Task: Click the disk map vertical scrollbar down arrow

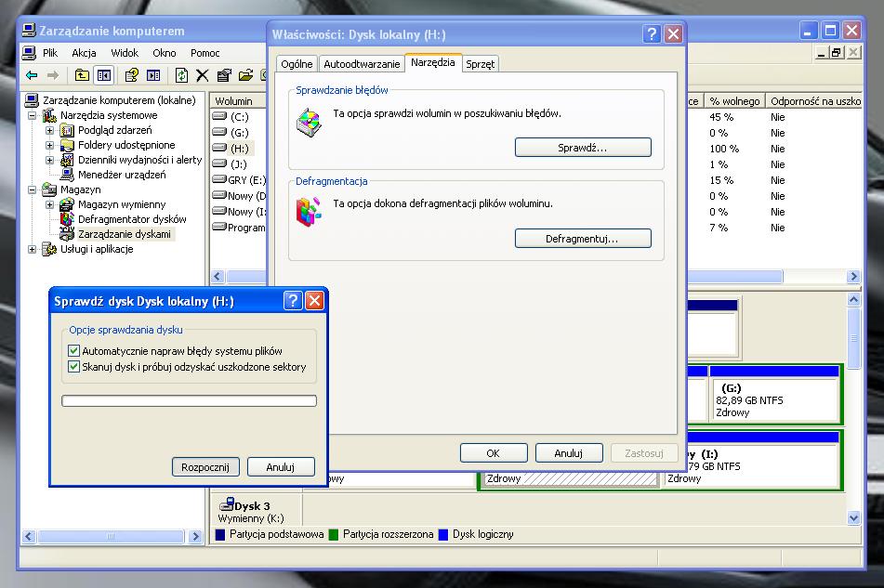Action: 853,517
